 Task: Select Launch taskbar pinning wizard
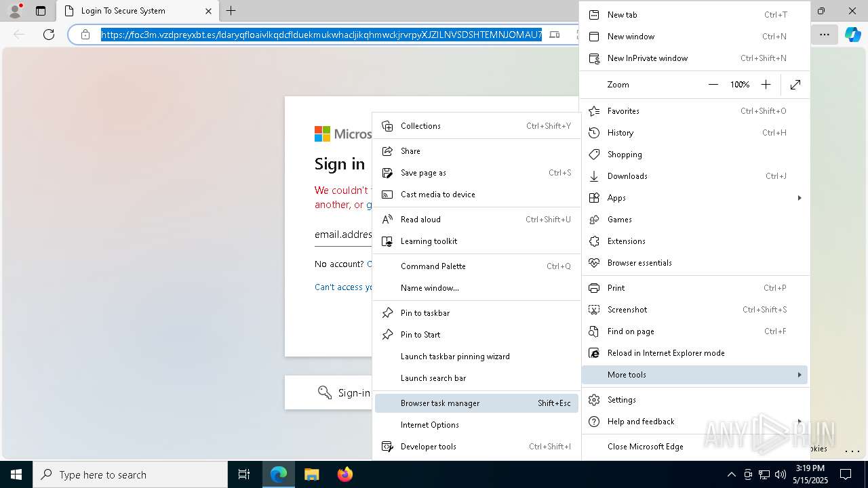click(x=477, y=357)
